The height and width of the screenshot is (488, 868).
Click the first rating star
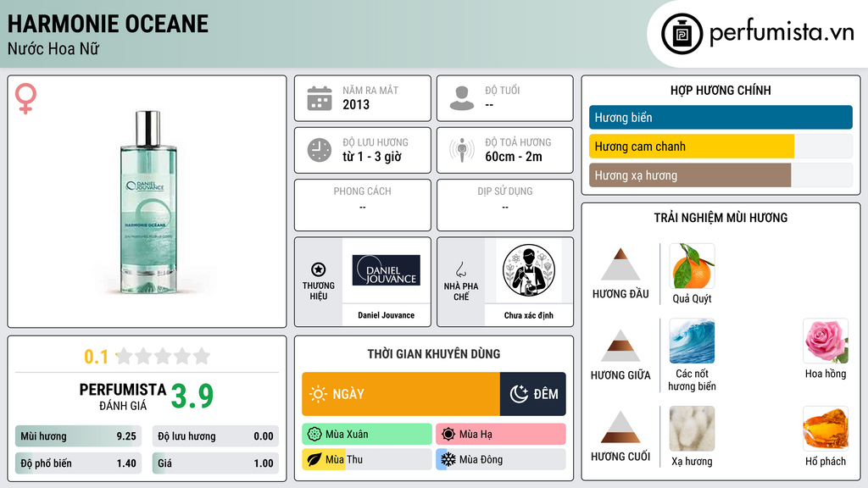pyautogui.click(x=125, y=356)
